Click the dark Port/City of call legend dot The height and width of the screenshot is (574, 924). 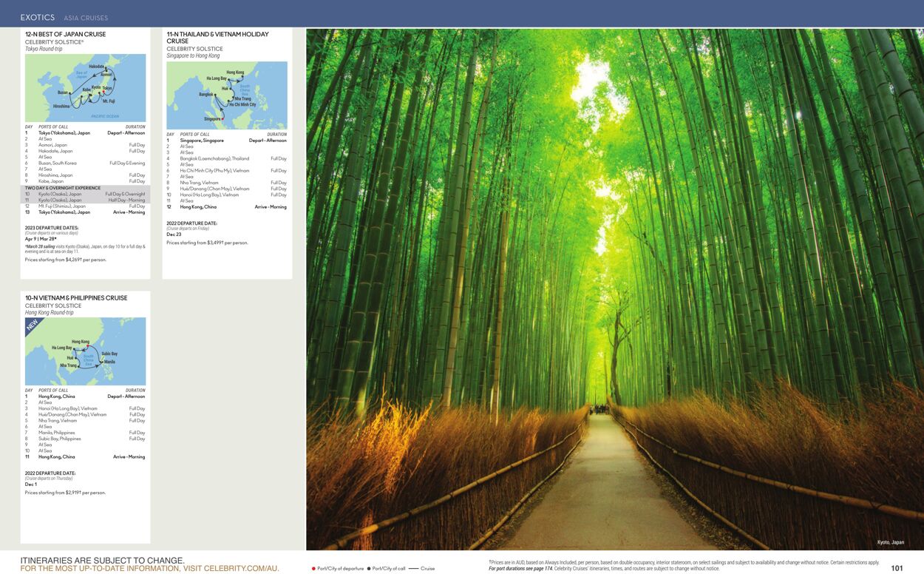[x=369, y=568]
